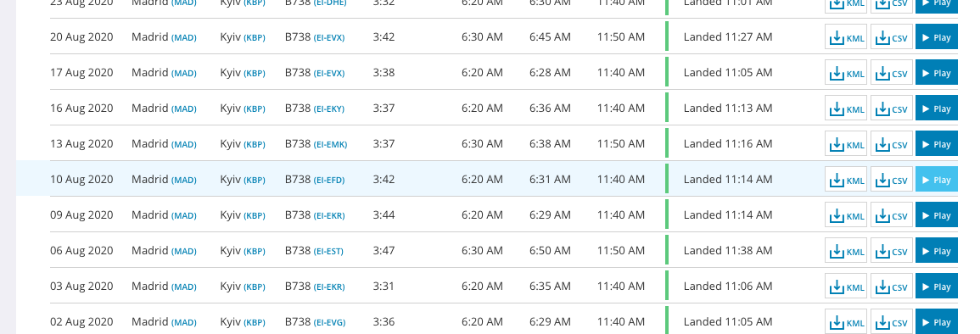Viewport: 980px width, 334px height.
Task: Open the KBP airport link in 03 Aug row
Action: (x=255, y=287)
